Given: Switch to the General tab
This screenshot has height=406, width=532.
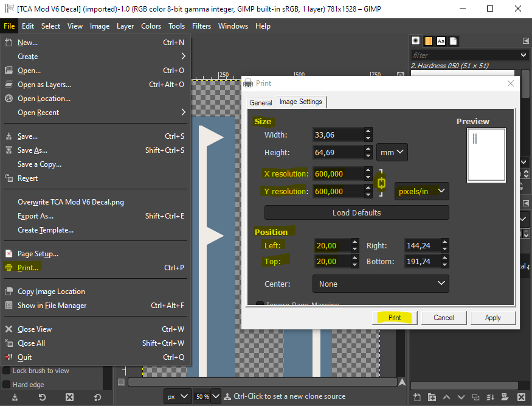Looking at the screenshot, I should click(261, 103).
